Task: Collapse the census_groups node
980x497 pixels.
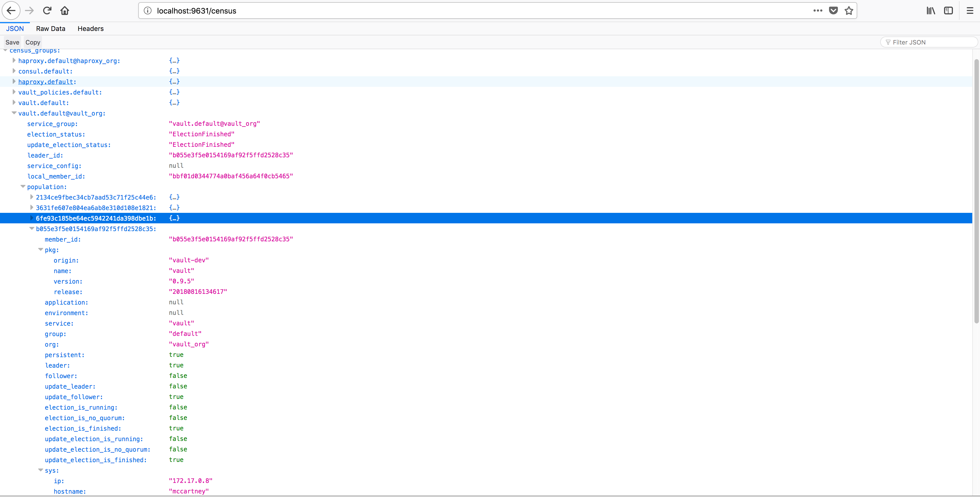Action: [5, 50]
